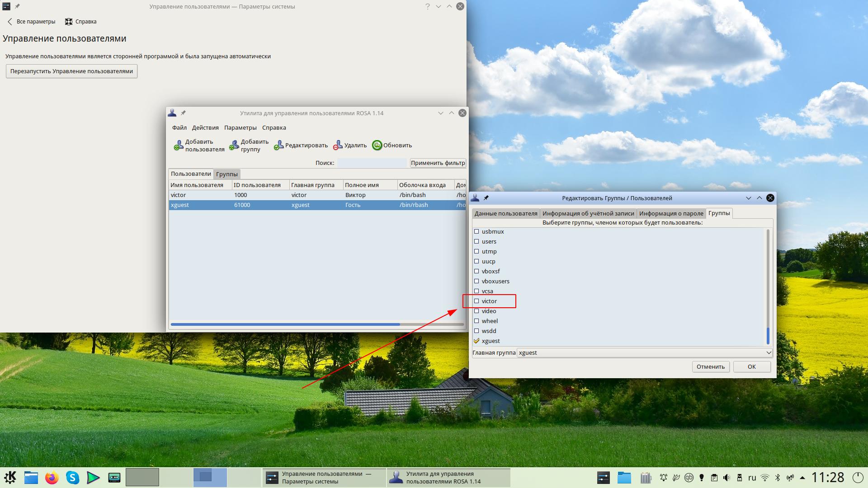868x488 pixels.
Task: Uncheck the xguest group checkbox
Action: click(x=476, y=341)
